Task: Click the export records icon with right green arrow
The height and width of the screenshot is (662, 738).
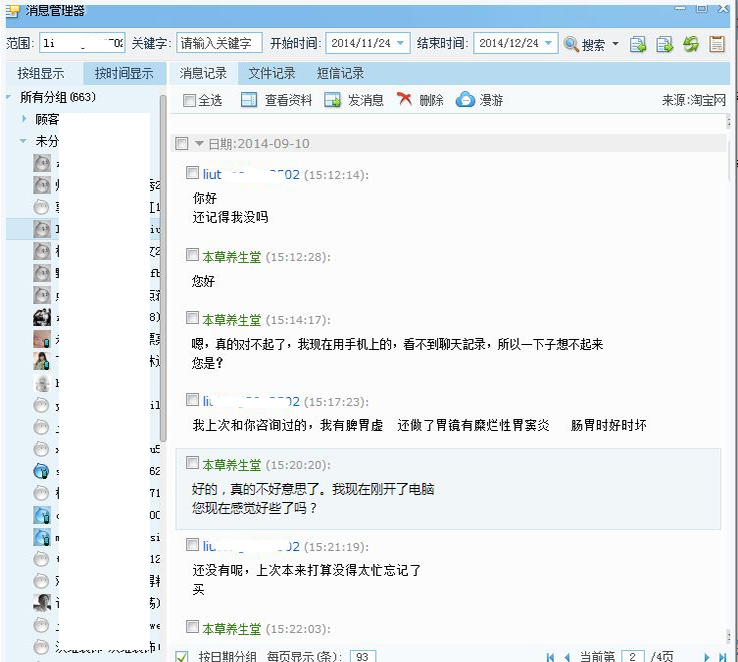Action: point(665,44)
